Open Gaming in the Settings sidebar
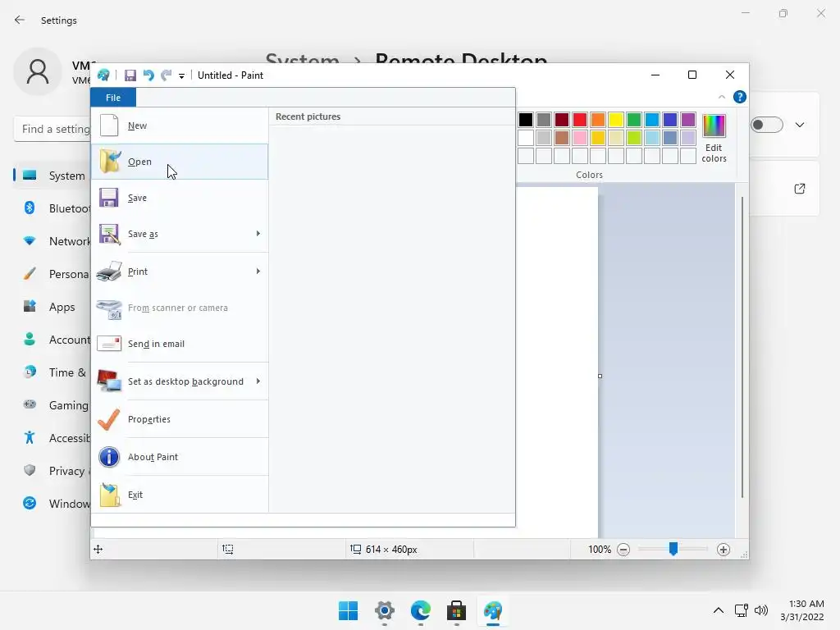The width and height of the screenshot is (840, 630). [52, 405]
